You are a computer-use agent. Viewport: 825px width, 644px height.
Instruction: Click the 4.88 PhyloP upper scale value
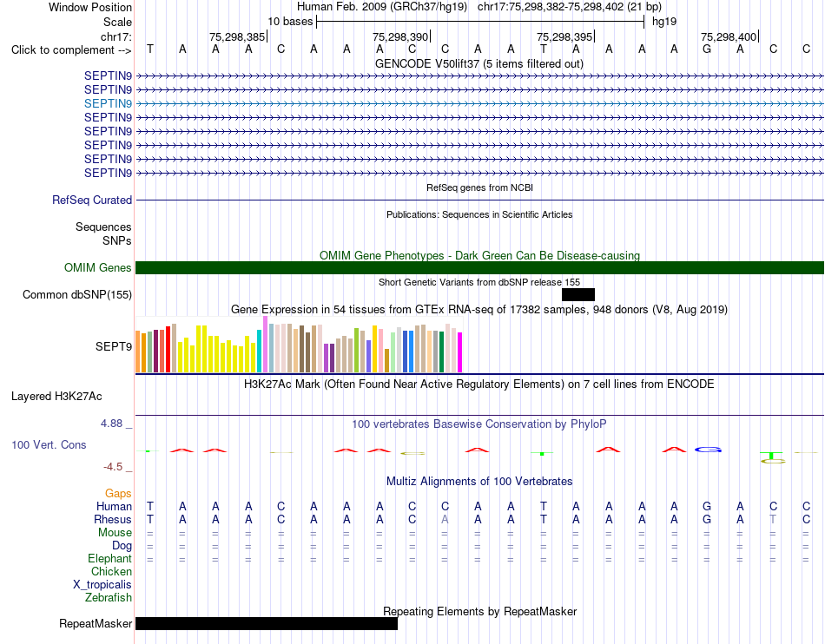pyautogui.click(x=111, y=424)
